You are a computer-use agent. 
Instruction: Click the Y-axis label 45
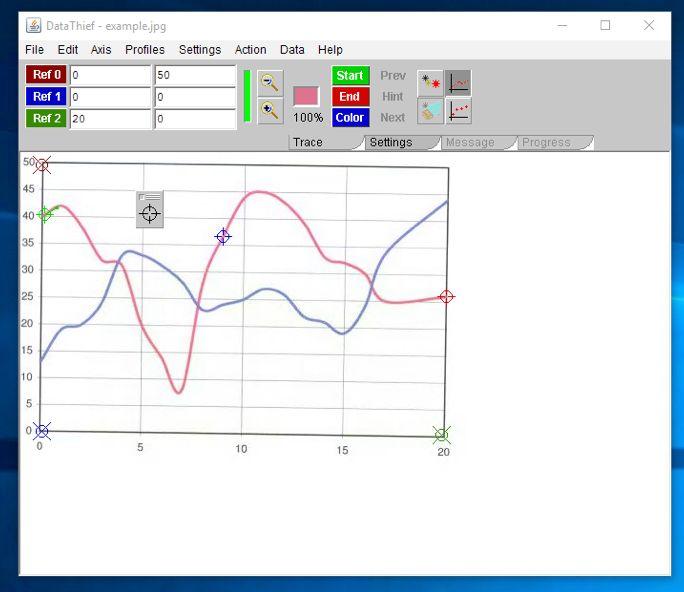[x=28, y=189]
